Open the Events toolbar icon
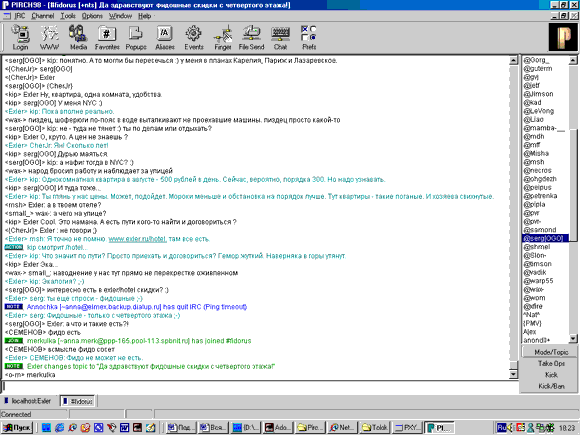This screenshot has width=580, height=435. (193, 37)
